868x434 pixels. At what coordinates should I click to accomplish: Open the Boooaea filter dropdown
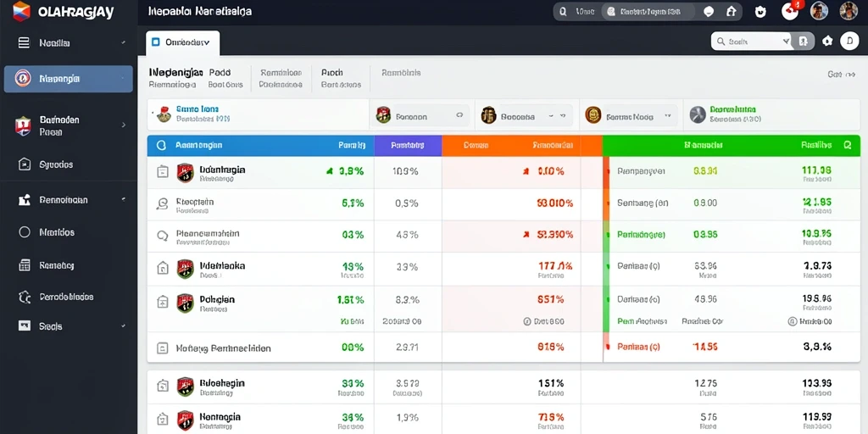(x=525, y=116)
